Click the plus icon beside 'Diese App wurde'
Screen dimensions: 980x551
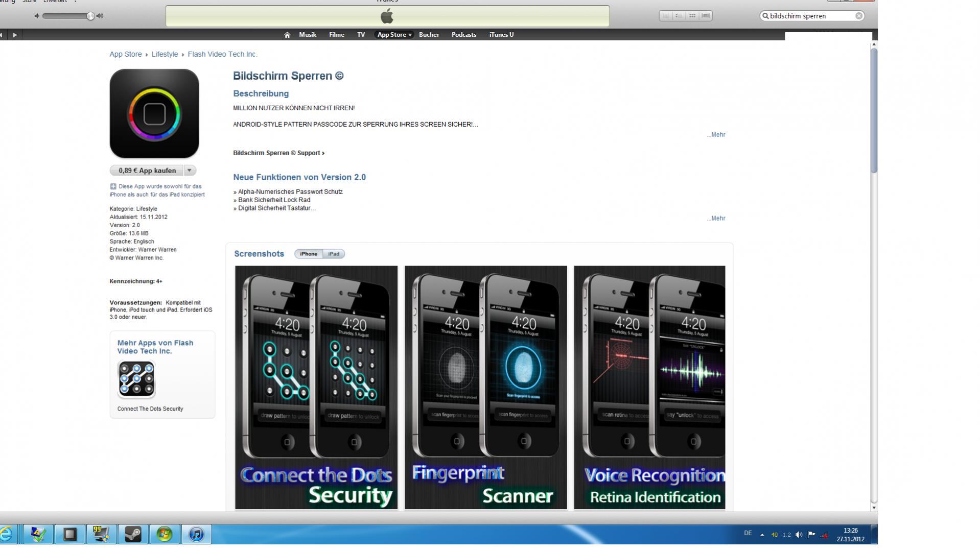pos(113,186)
